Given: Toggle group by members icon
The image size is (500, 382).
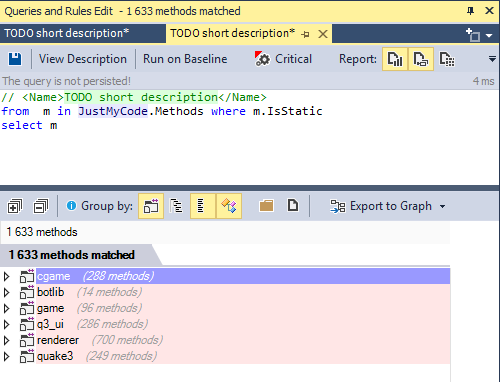Looking at the screenshot, I should pyautogui.click(x=229, y=206).
